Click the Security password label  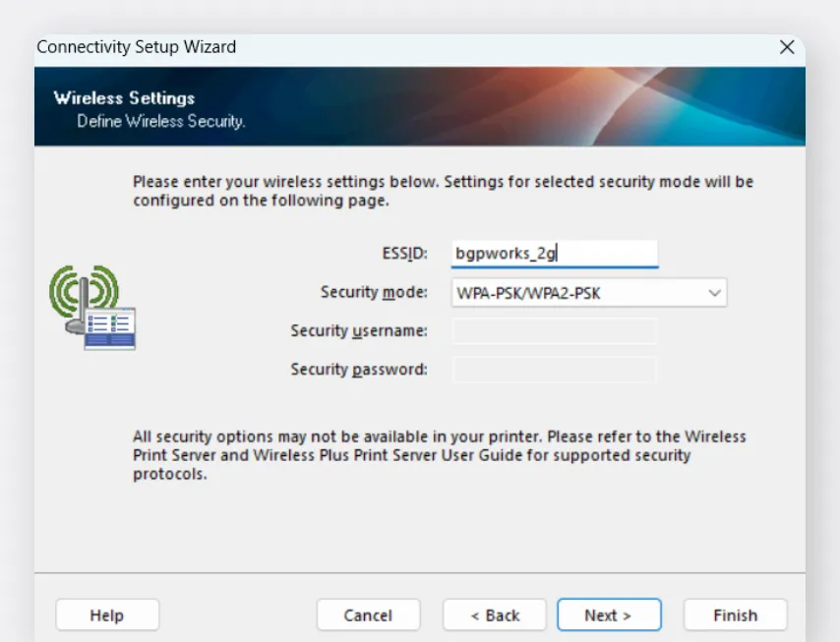click(x=358, y=370)
